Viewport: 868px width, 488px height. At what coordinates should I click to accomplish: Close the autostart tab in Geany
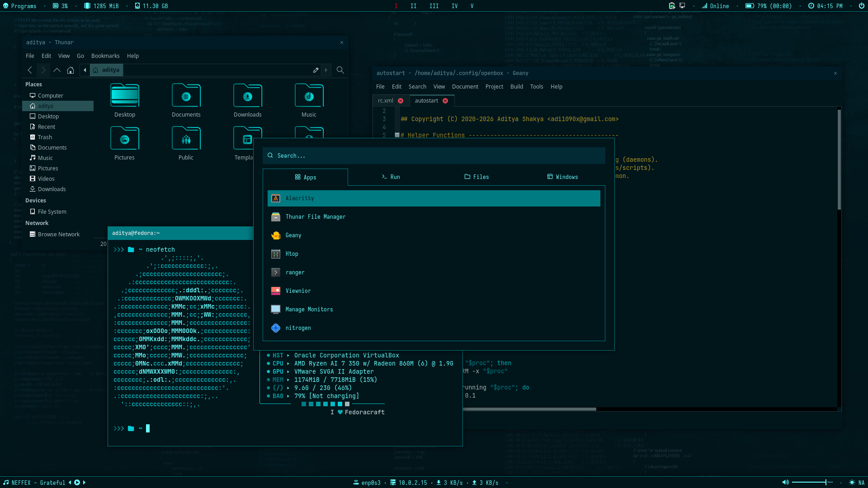445,101
